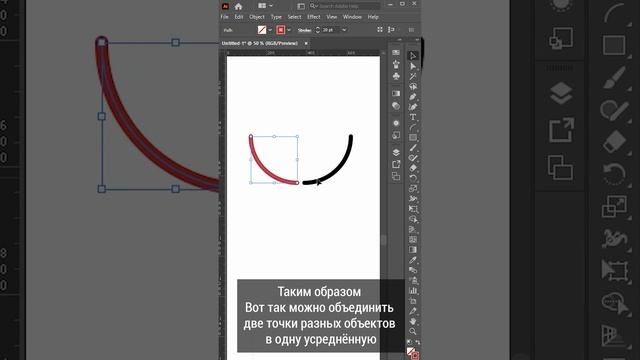Select the Arc segment tool
Screen dimensions: 640x360
(413, 127)
